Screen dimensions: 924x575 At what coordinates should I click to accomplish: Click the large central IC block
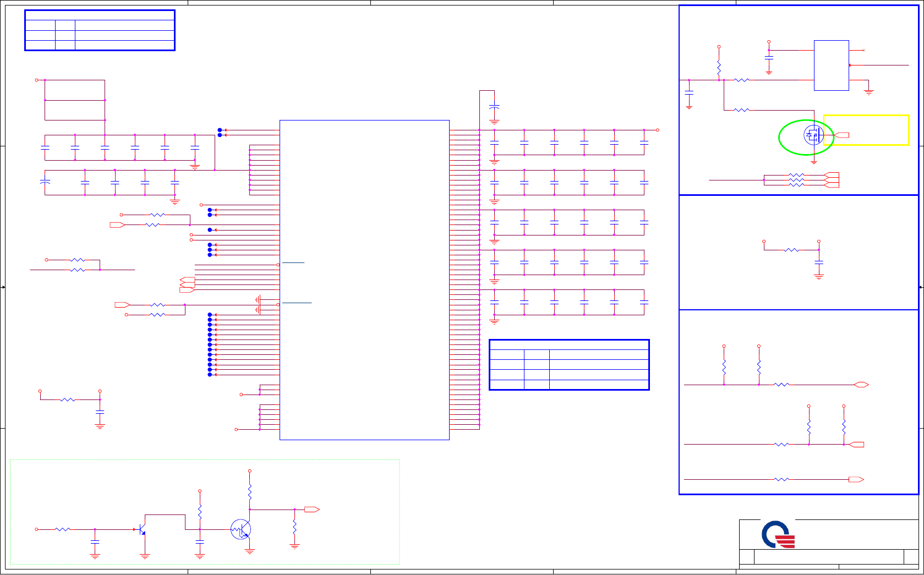(x=364, y=280)
